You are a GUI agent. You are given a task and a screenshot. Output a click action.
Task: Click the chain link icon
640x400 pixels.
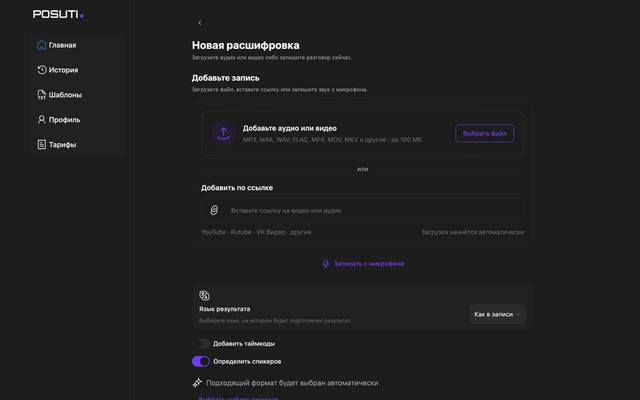pyautogui.click(x=214, y=210)
